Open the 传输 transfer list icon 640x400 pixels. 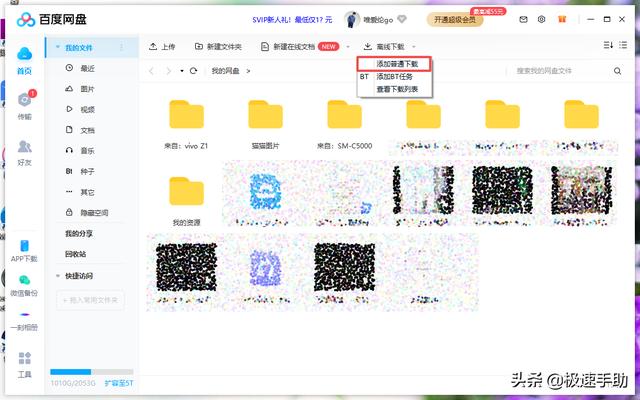click(x=24, y=106)
